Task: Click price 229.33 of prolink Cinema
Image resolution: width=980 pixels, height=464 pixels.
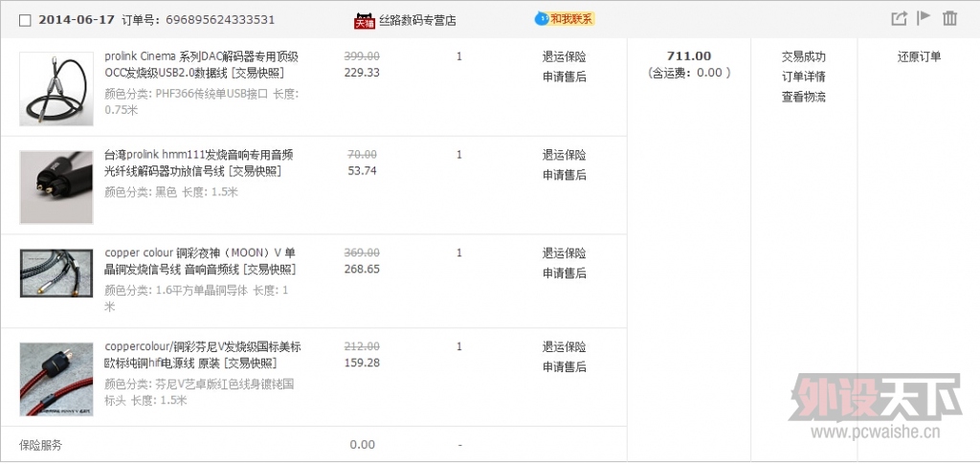Action: [x=362, y=73]
